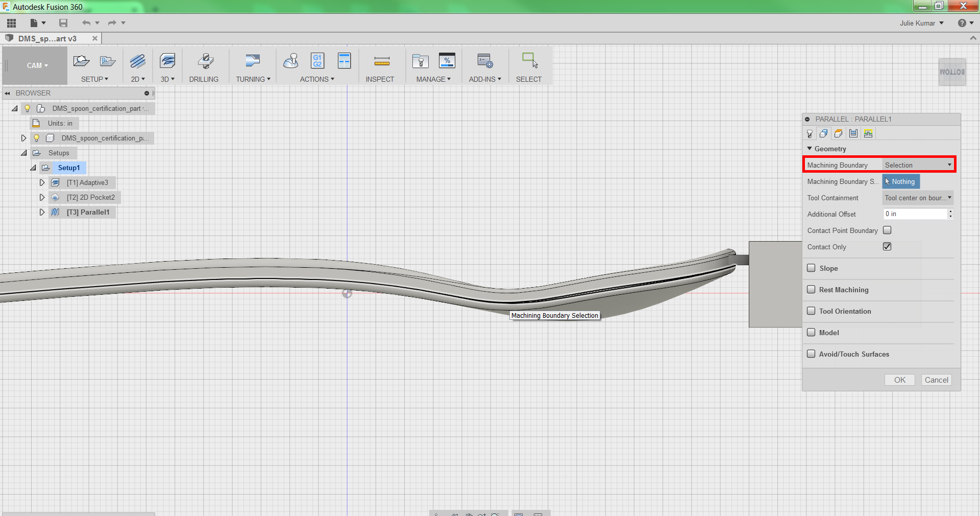980x516 pixels.
Task: Click the 3D milling strategy icon
Action: [x=167, y=61]
